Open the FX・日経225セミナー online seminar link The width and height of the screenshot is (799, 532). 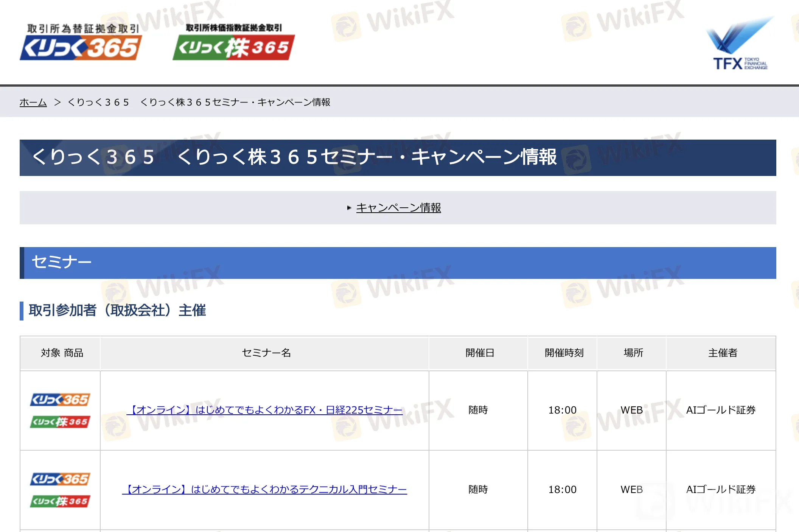pos(264,410)
